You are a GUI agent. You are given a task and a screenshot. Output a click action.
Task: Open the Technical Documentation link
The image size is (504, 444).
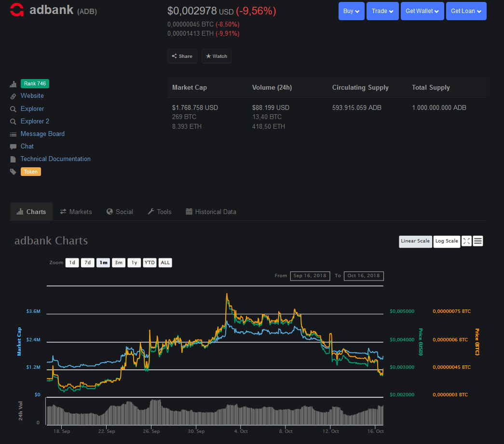pos(55,159)
